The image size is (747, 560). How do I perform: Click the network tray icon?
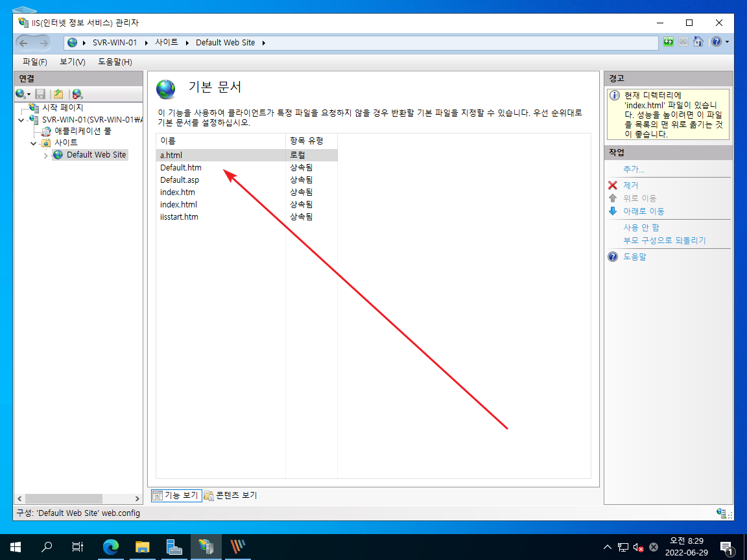(623, 547)
